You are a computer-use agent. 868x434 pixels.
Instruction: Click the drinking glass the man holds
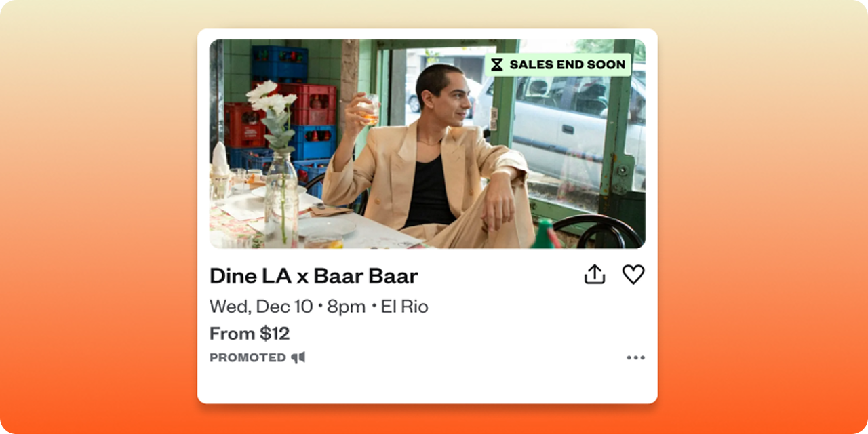tap(368, 108)
